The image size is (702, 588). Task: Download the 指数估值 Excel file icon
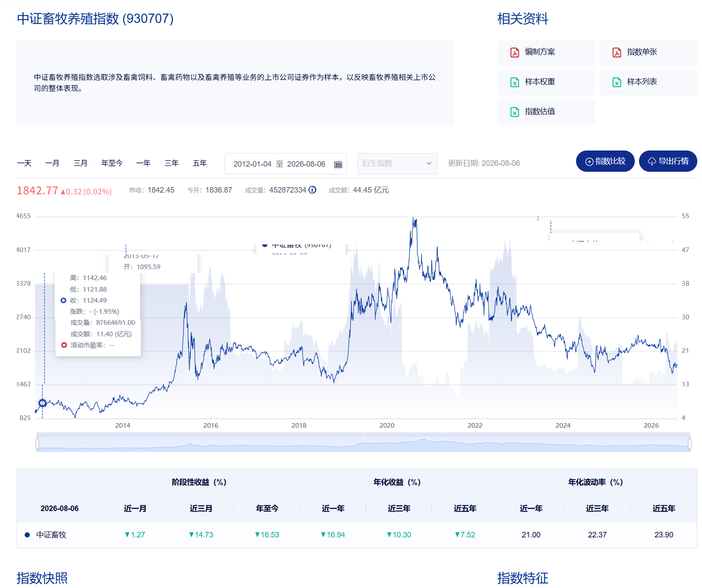tap(514, 112)
